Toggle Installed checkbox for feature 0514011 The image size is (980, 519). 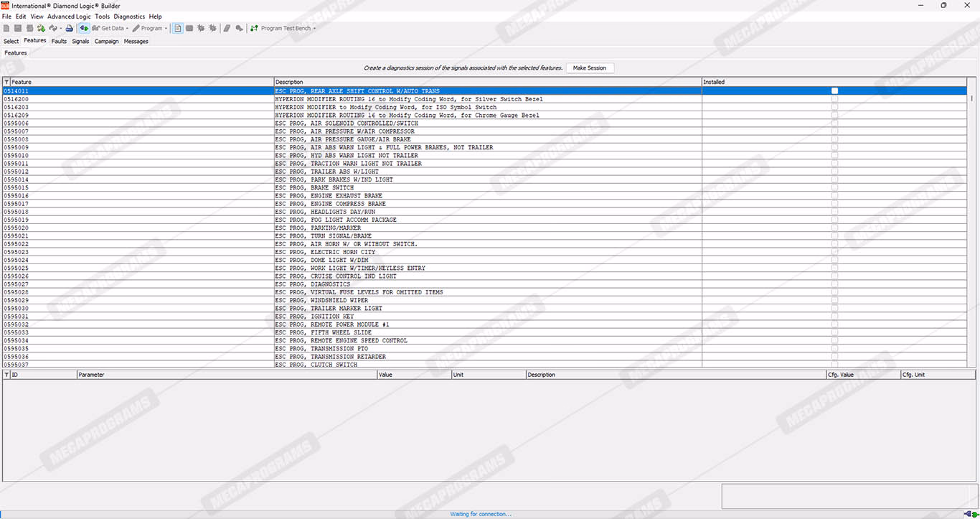(x=834, y=91)
